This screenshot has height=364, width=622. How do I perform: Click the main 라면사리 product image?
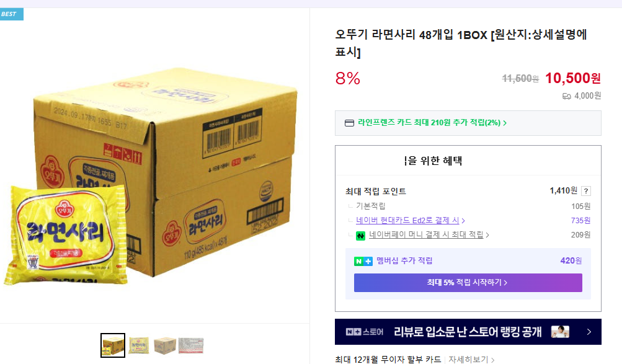pyautogui.click(x=152, y=177)
